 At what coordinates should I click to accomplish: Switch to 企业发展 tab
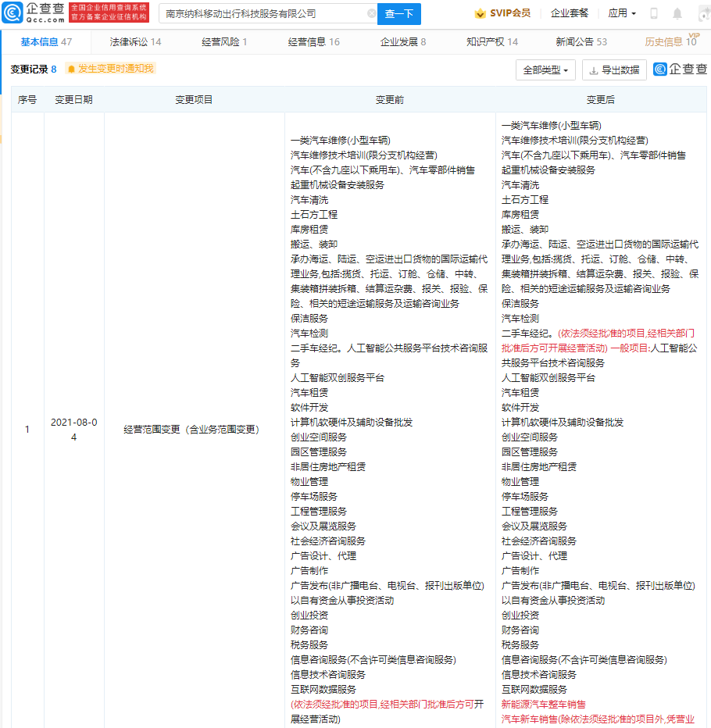[403, 41]
